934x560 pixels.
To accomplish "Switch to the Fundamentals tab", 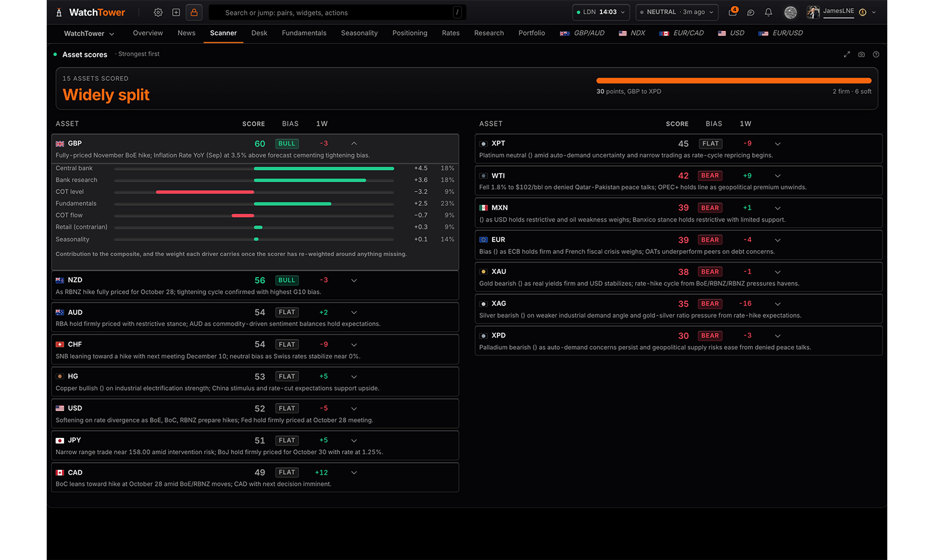I will [x=304, y=34].
